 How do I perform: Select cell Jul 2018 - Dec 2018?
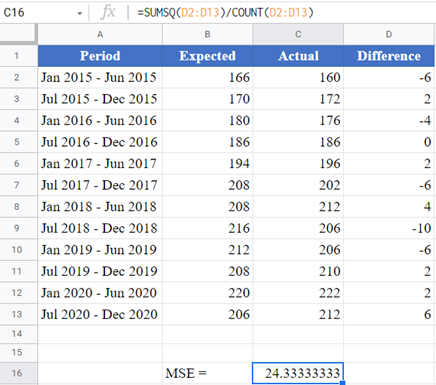pos(100,228)
